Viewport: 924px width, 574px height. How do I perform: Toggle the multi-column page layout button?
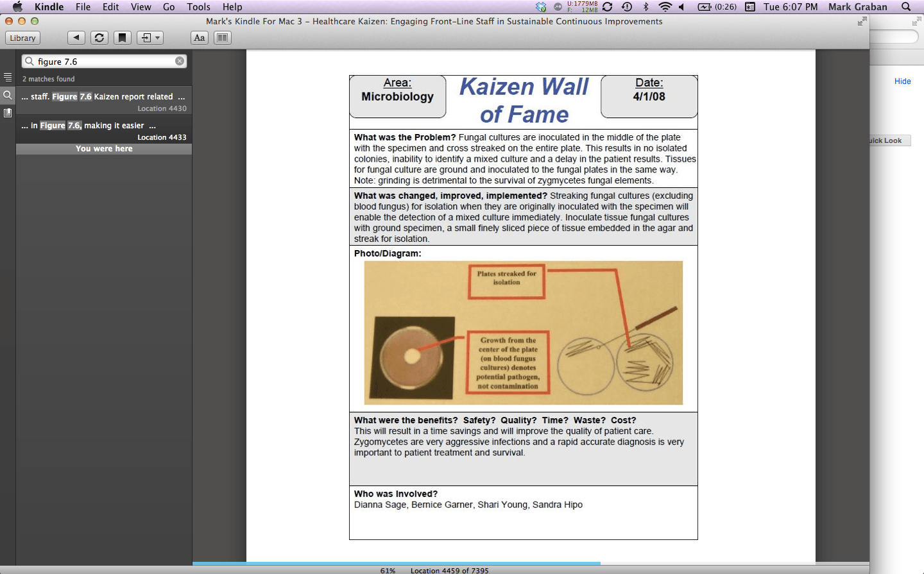pos(222,38)
